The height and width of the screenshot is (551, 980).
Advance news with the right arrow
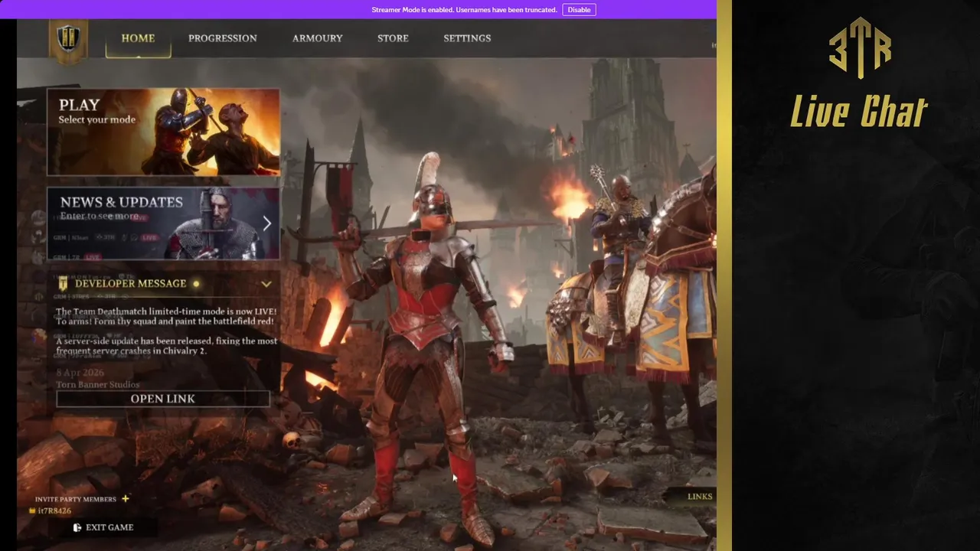coord(266,223)
